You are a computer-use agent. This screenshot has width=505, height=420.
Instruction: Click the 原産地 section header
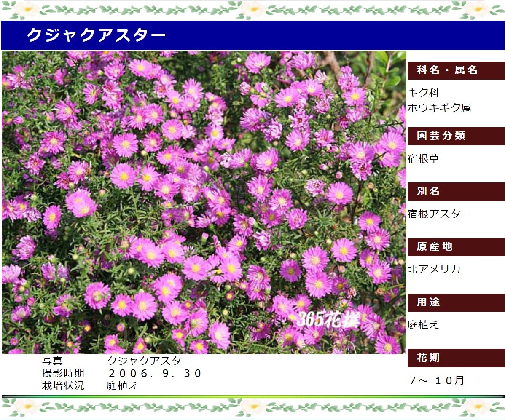[x=456, y=247]
